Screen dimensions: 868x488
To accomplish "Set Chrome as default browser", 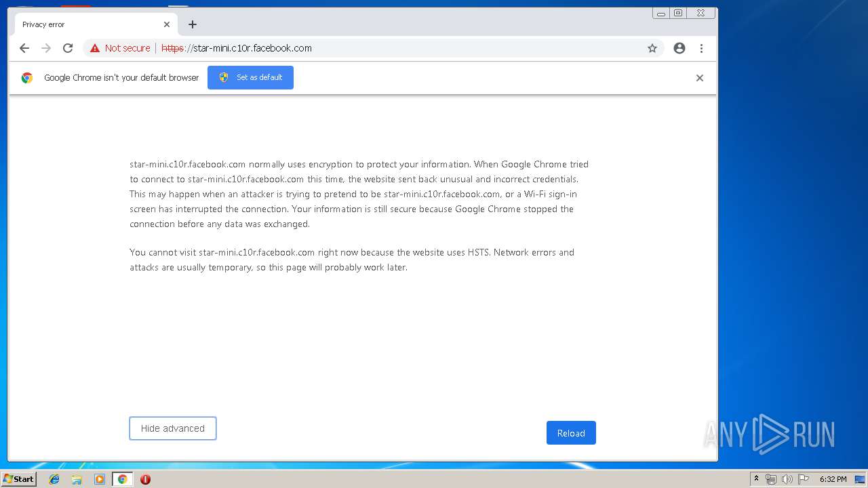I will 250,77.
